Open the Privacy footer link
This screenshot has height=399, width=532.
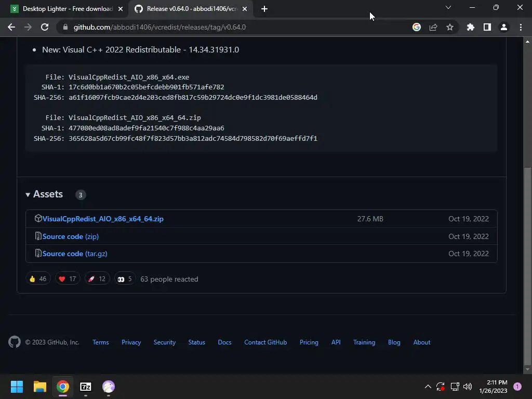click(x=131, y=342)
